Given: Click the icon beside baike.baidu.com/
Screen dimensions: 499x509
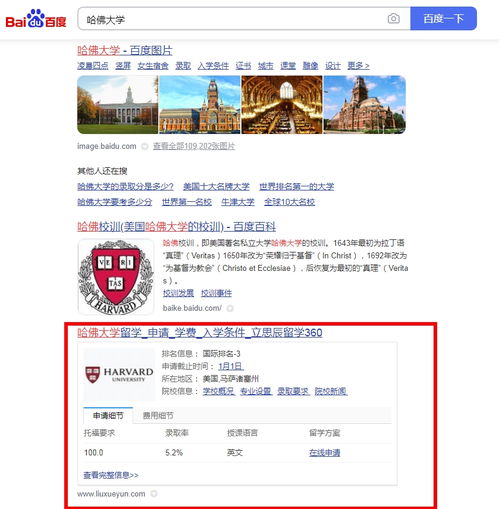Looking at the screenshot, I should click(230, 308).
